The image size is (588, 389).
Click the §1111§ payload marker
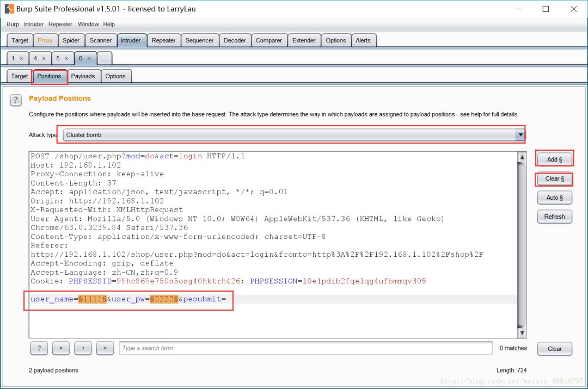[93, 299]
